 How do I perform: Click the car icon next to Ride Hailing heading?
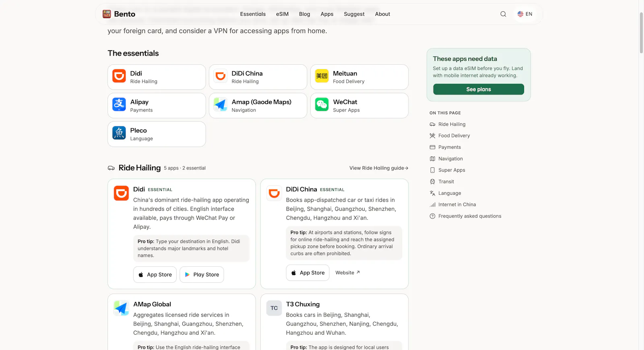click(111, 168)
